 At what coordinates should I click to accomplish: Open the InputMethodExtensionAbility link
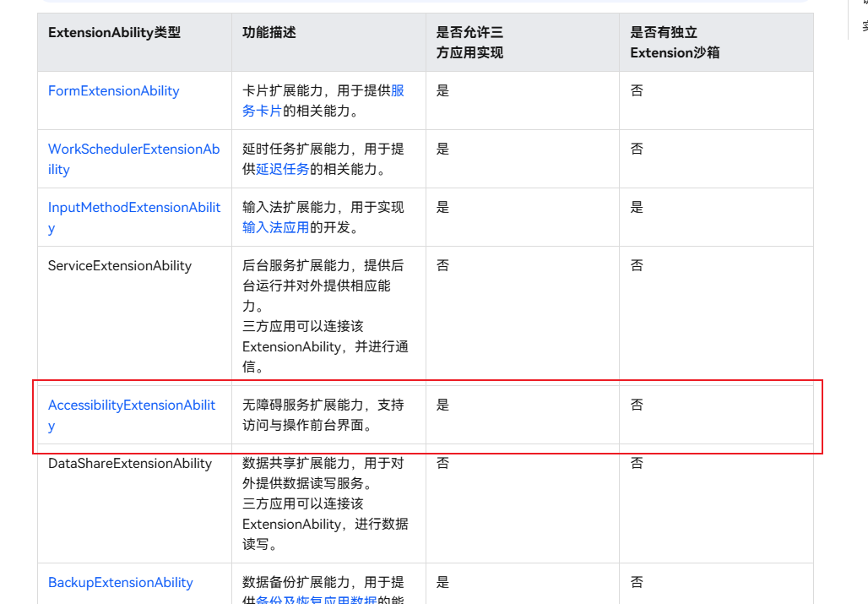[x=133, y=208]
